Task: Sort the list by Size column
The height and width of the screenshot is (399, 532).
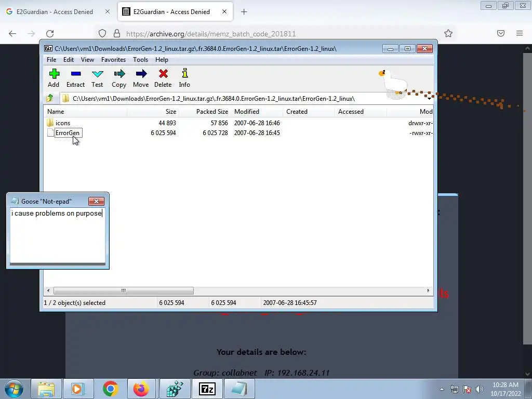Action: tap(153, 112)
